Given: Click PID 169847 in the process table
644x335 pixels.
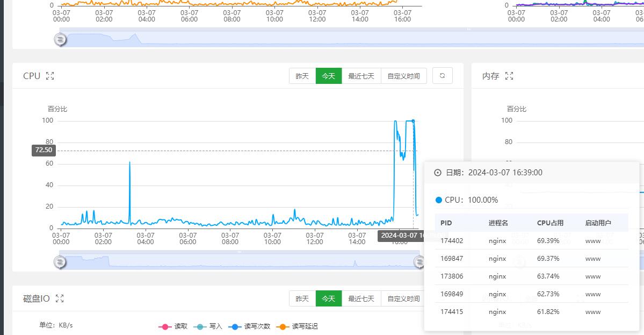Looking at the screenshot, I should click(452, 259).
